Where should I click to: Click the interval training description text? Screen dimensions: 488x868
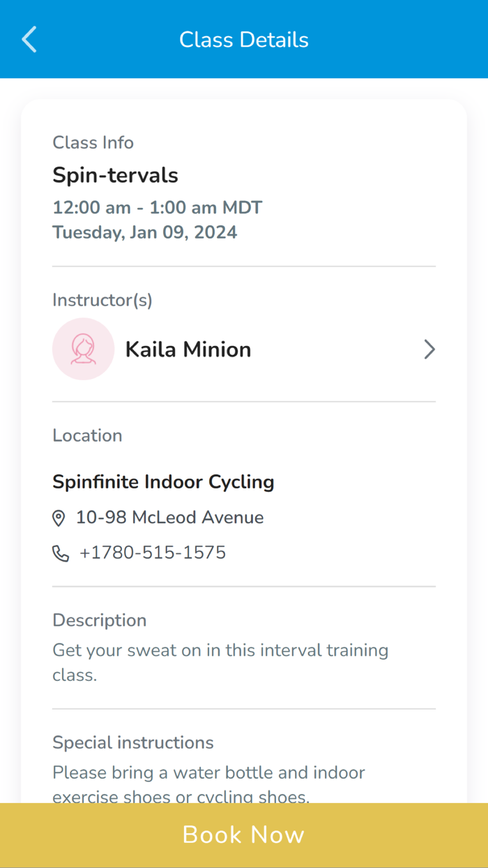[220, 662]
